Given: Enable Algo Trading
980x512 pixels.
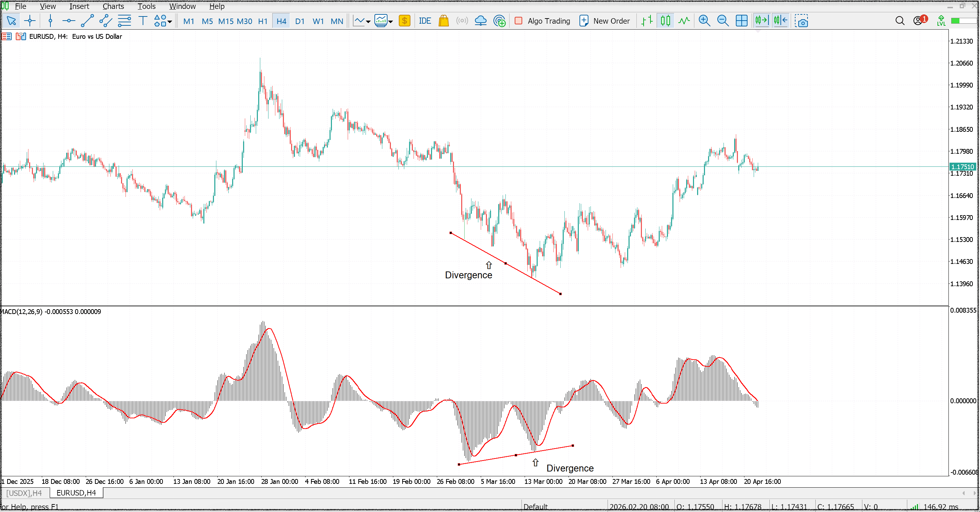Looking at the screenshot, I should [x=542, y=21].
